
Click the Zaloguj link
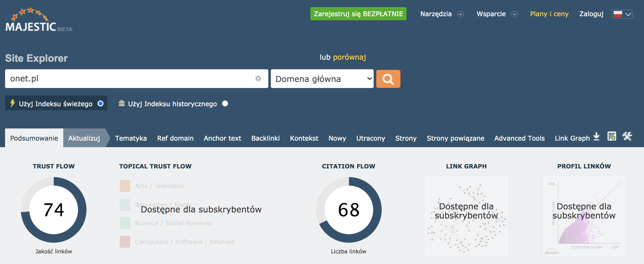coord(591,14)
